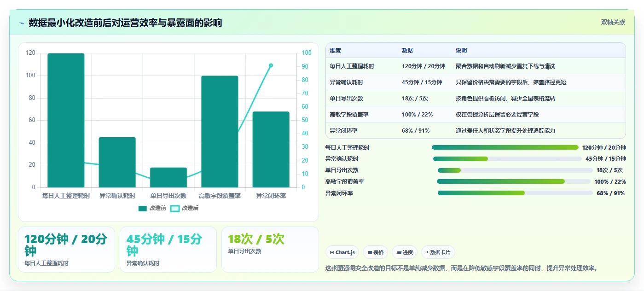Click the description 聚合数据和自动刷新减少重复下载与清洗
This screenshot has width=644, height=291.
click(505, 66)
